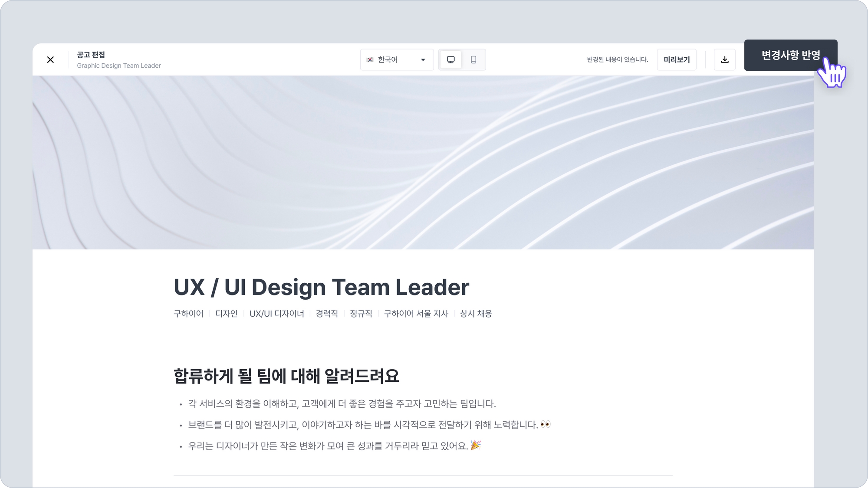The height and width of the screenshot is (488, 868).
Task: Switch to mobile preview mode
Action: click(473, 60)
